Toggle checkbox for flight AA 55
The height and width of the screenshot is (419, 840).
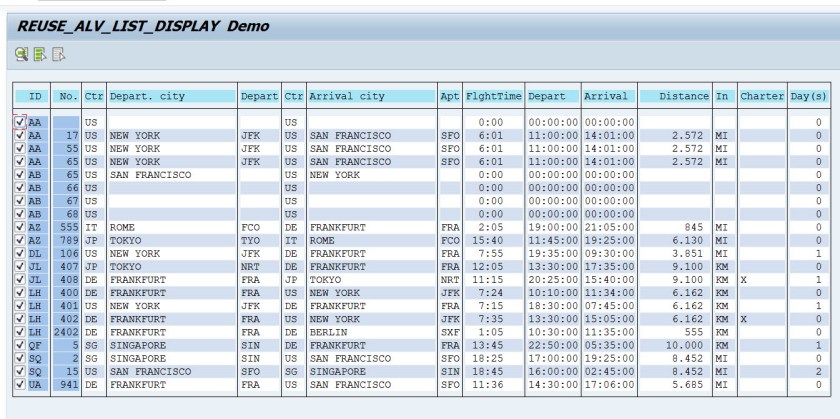pyautogui.click(x=20, y=148)
